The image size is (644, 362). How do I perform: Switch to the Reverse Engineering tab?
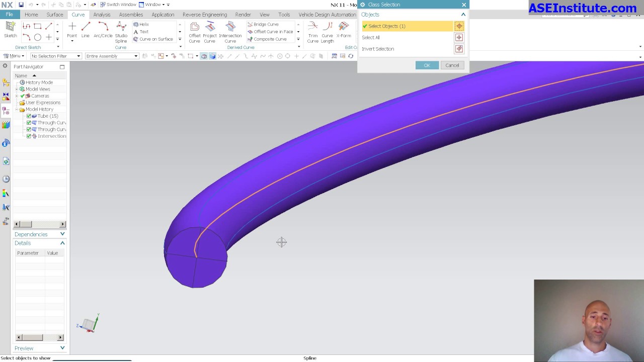click(x=205, y=15)
